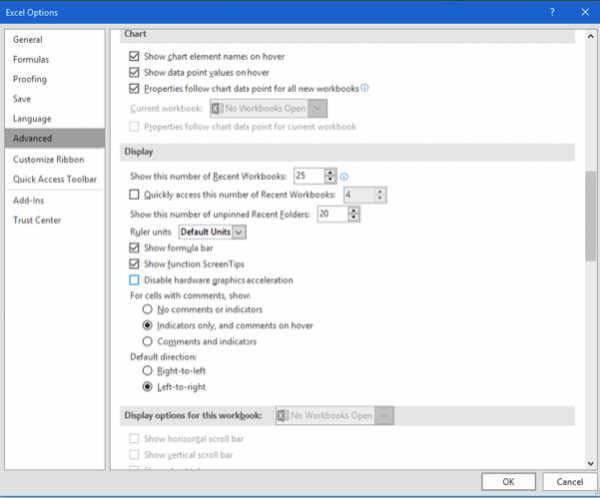Enable Quickly access this number of Recent Workbooks
This screenshot has width=600, height=498.
coord(134,194)
